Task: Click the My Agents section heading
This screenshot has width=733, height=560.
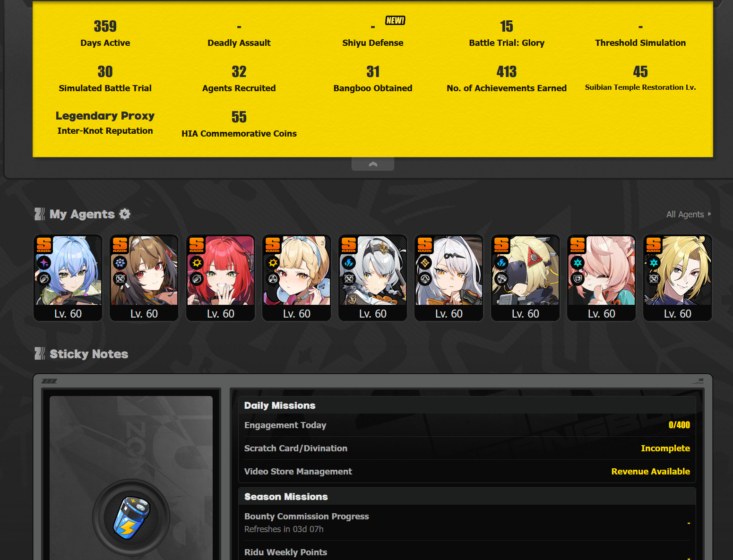Action: [x=82, y=214]
